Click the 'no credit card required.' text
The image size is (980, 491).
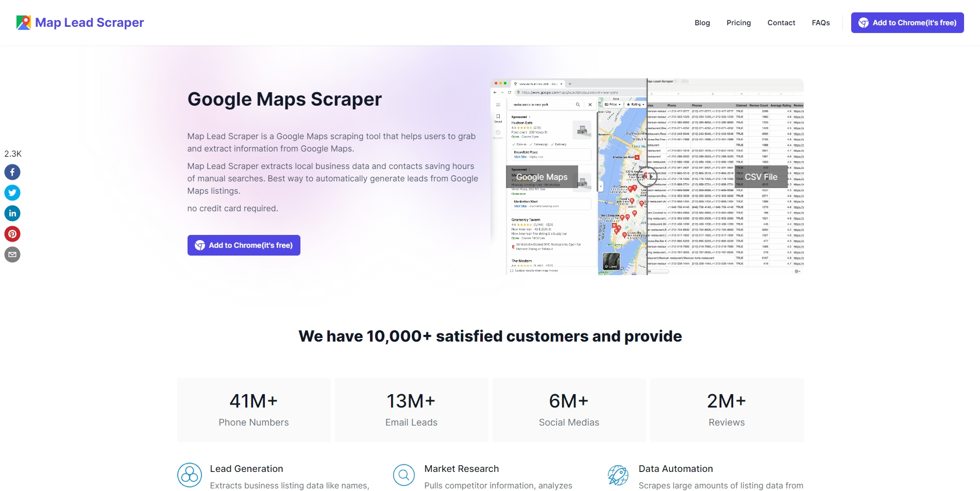coord(232,208)
